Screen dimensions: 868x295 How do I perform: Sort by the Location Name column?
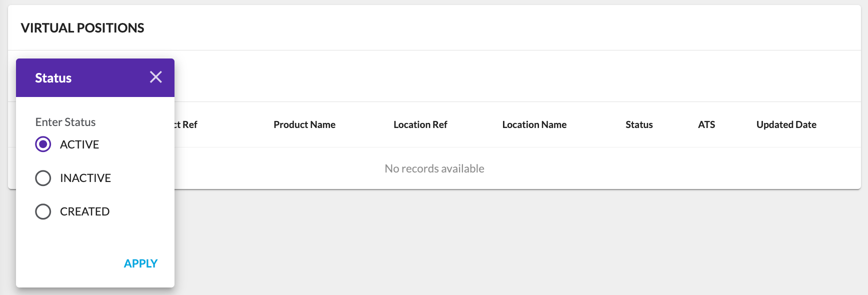tap(534, 124)
